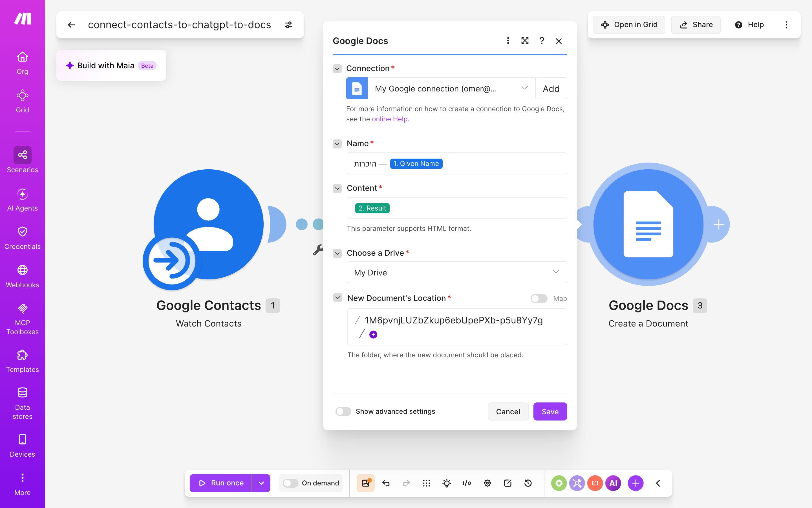Undo the last change

386,483
